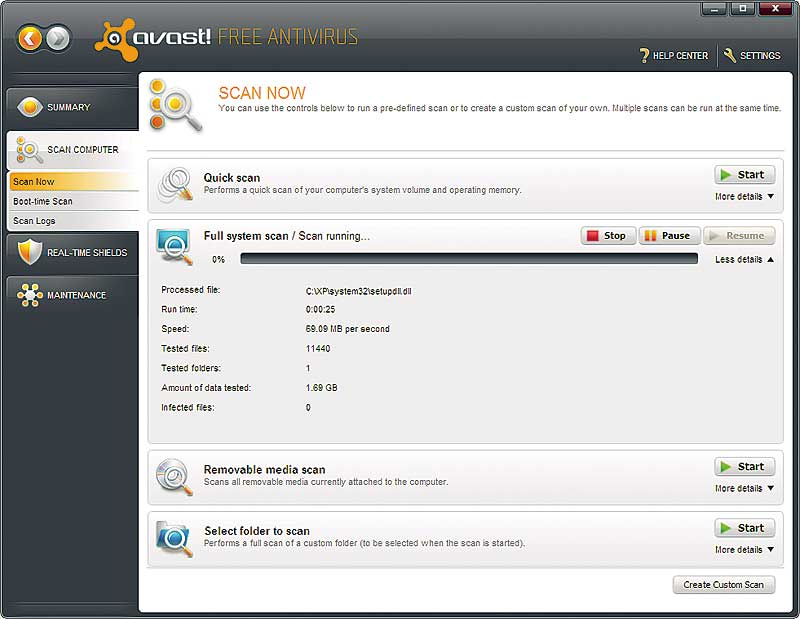800x619 pixels.
Task: Click the full system scan progress bar
Action: coord(469,259)
